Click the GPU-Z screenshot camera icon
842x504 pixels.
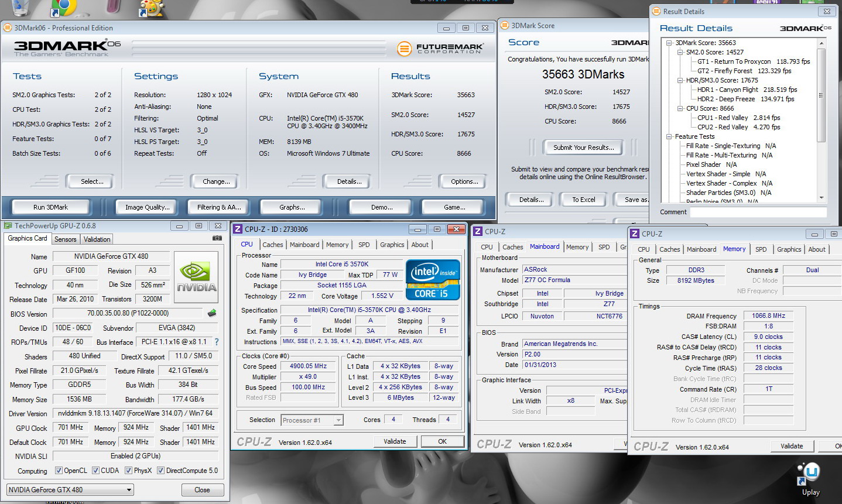click(217, 238)
